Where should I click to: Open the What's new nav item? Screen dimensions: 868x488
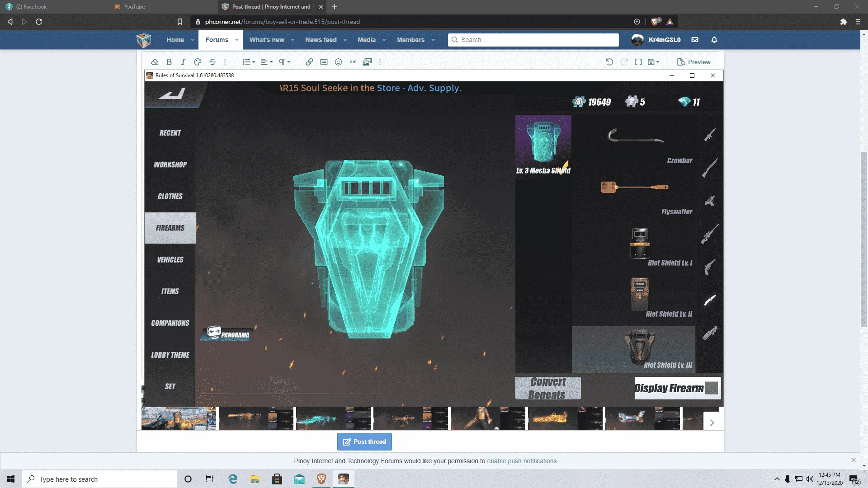coord(267,40)
